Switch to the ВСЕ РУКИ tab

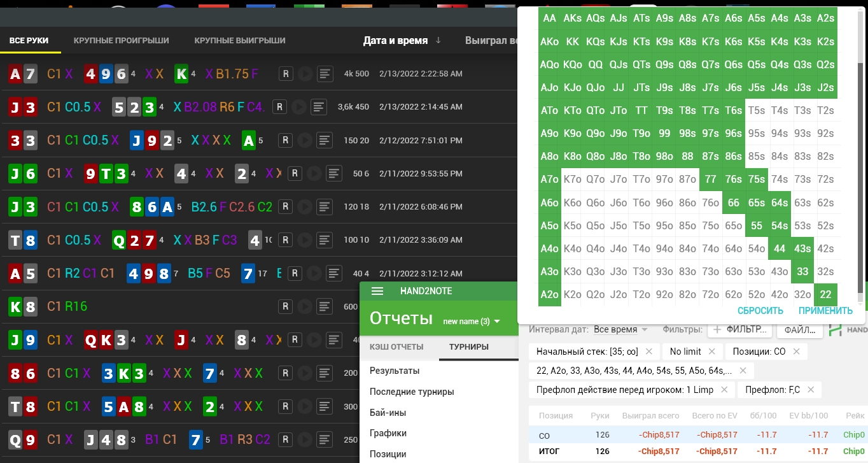29,40
